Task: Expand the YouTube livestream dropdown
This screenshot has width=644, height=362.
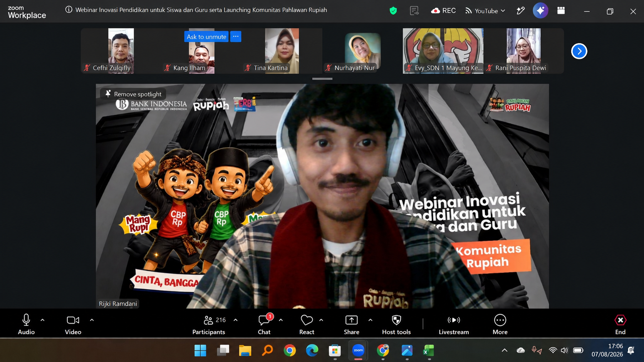Action: (485, 11)
